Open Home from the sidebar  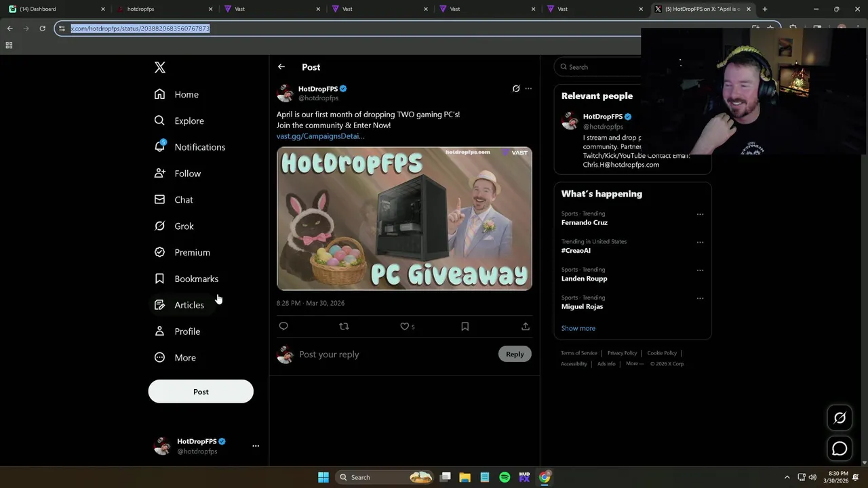(176, 94)
